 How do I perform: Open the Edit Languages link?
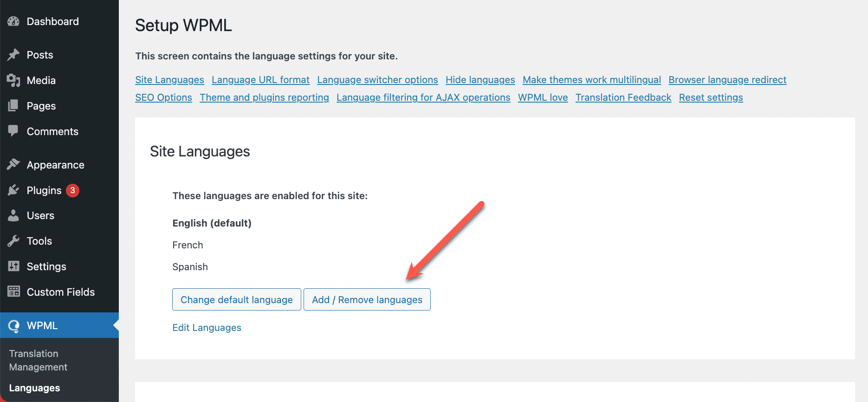(x=207, y=328)
